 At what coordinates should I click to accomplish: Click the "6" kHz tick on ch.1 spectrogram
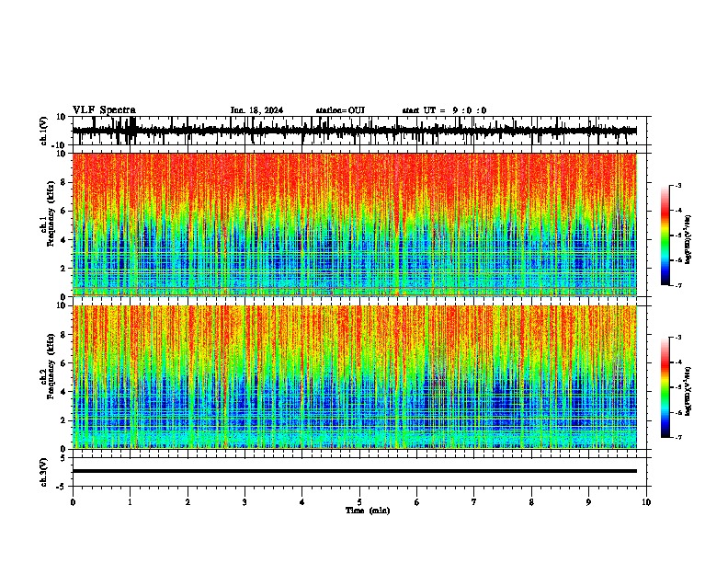[63, 212]
